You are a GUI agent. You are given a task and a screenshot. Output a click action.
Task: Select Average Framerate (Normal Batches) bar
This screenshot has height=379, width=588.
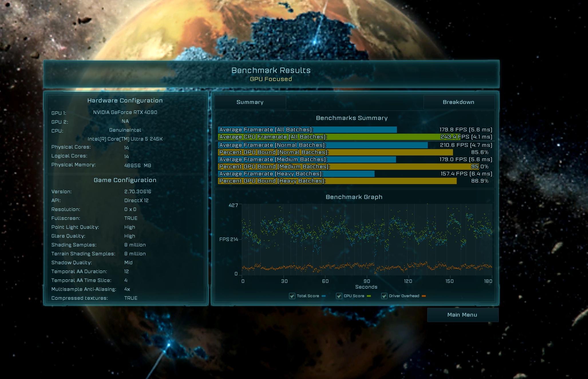tap(323, 145)
